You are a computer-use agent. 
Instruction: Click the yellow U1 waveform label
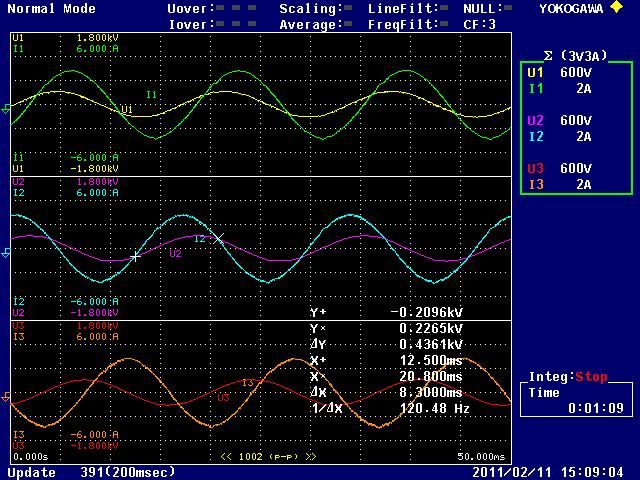(127, 109)
